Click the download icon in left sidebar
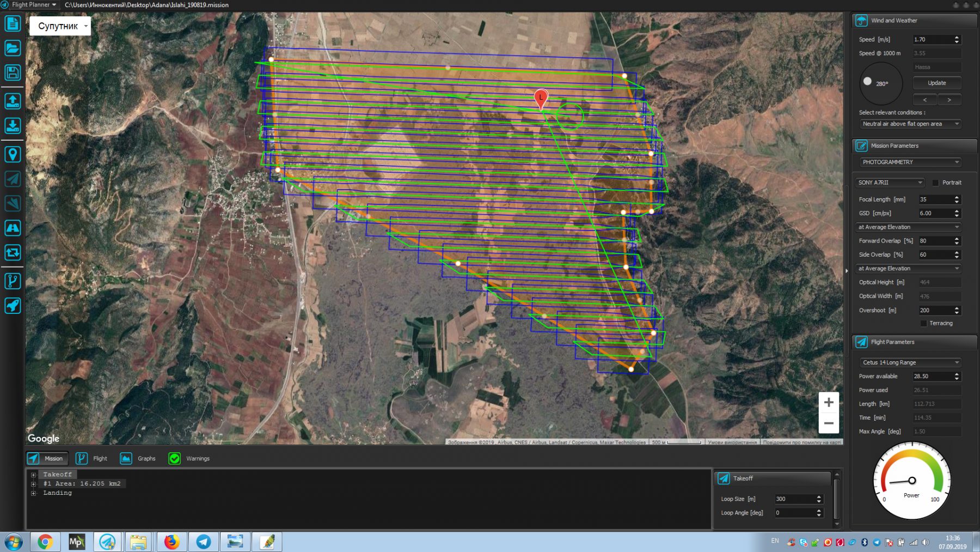 tap(13, 126)
